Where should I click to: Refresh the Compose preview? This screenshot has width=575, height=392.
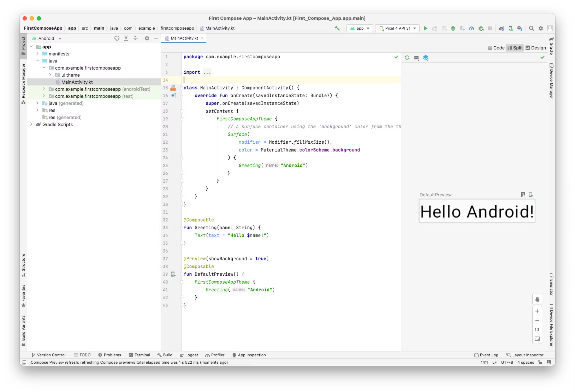pyautogui.click(x=407, y=58)
